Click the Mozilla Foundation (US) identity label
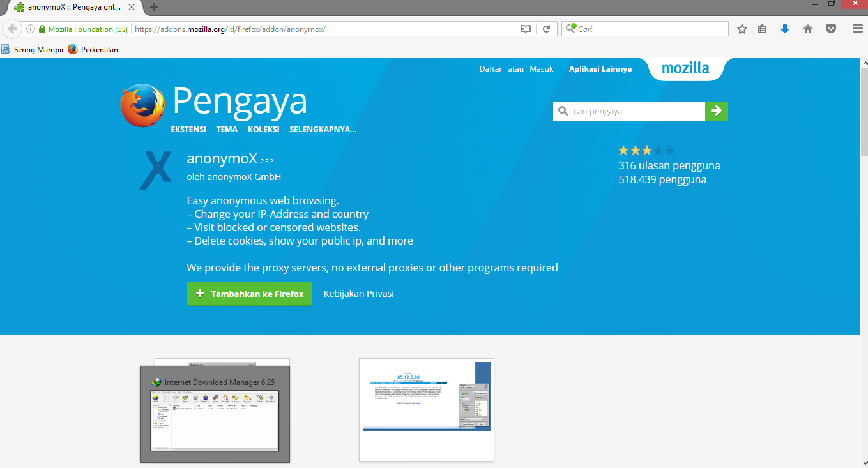Image resolution: width=868 pixels, height=468 pixels. [x=88, y=29]
